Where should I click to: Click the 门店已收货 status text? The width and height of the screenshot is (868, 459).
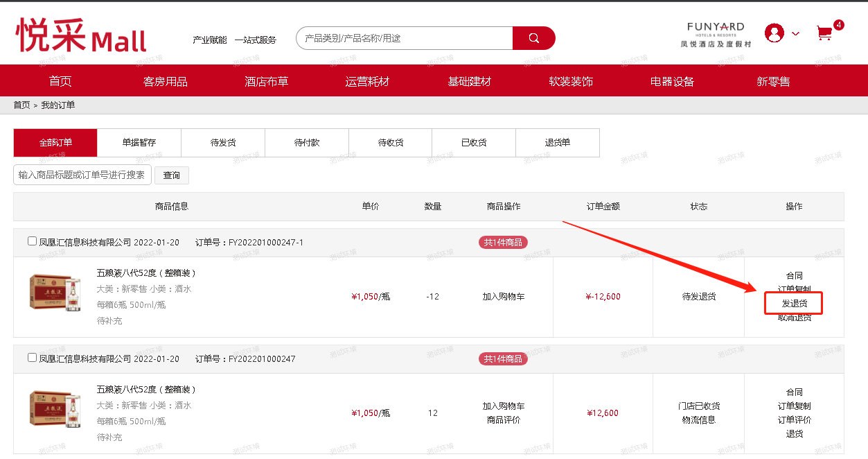click(x=699, y=406)
